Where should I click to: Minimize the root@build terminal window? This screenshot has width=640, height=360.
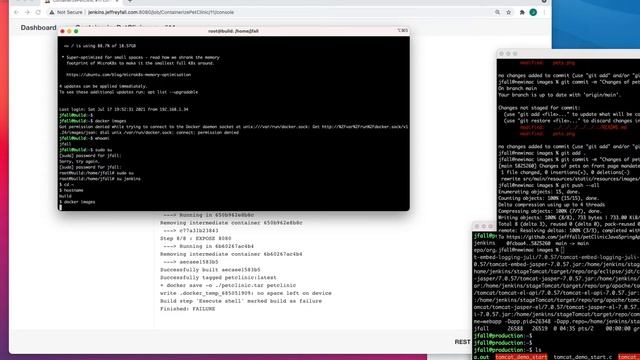pos(69,31)
